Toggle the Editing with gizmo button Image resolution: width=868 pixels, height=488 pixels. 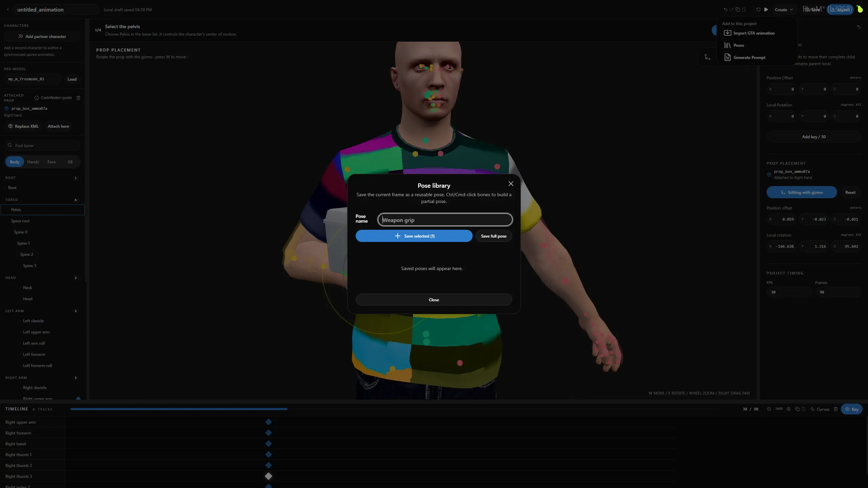pos(802,192)
